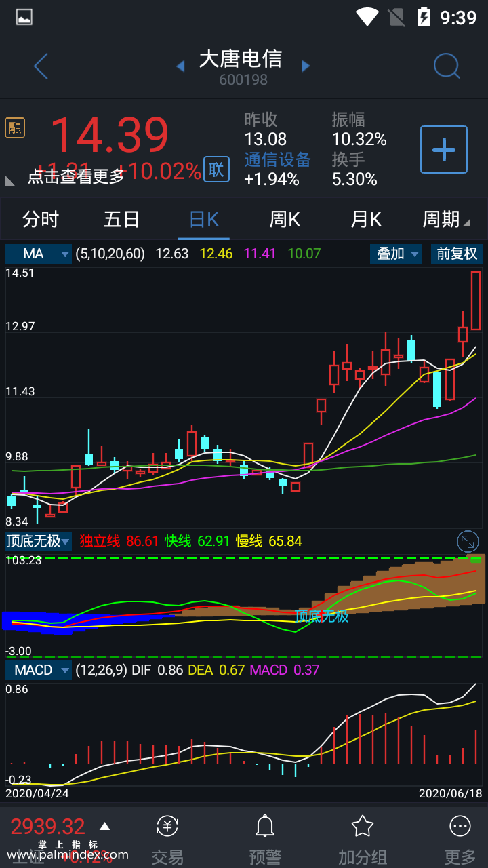Open the 加分组 star icon

pos(363,826)
